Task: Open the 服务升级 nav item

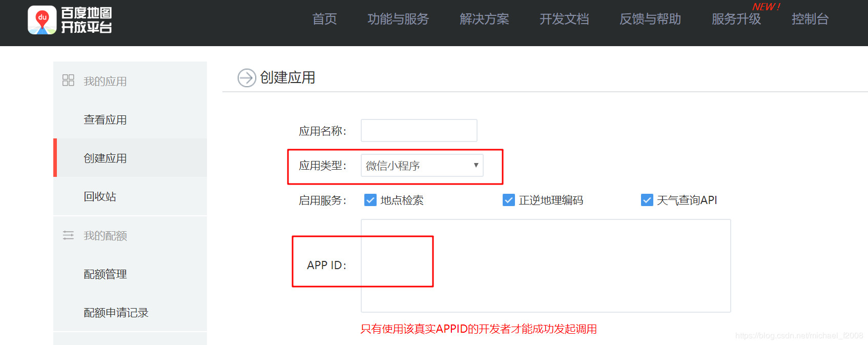Action: (736, 19)
